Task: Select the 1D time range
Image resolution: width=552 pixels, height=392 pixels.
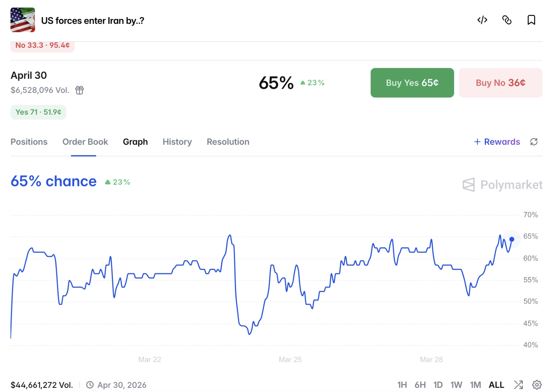Action: coord(438,385)
